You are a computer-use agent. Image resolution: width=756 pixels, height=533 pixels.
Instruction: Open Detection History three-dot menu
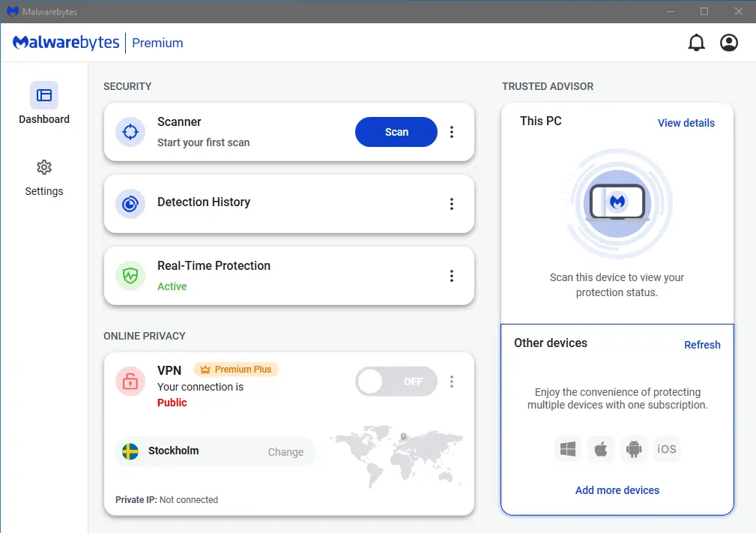click(x=452, y=204)
